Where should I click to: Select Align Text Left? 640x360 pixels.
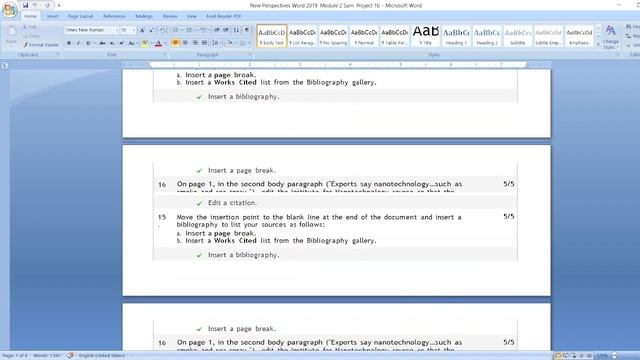[176, 43]
